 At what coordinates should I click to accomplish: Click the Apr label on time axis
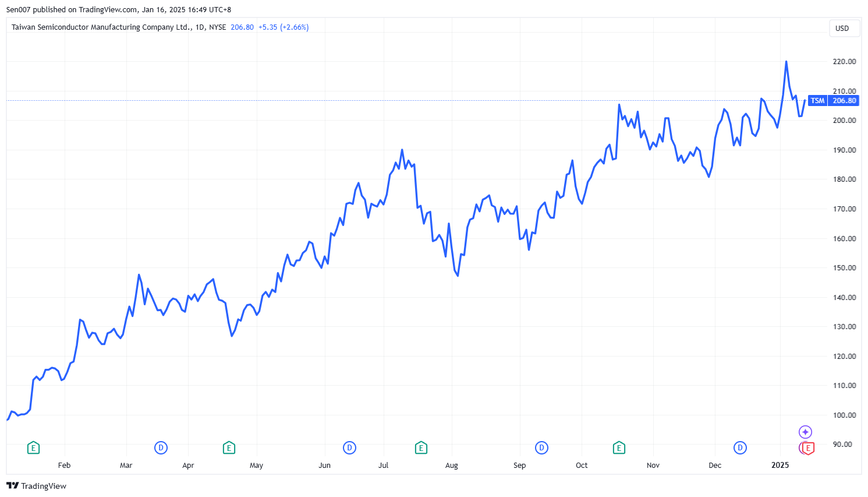pyautogui.click(x=188, y=465)
